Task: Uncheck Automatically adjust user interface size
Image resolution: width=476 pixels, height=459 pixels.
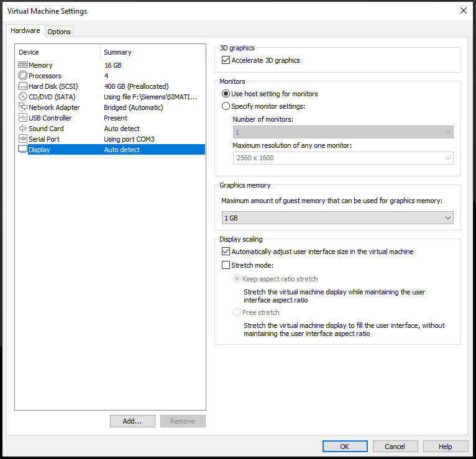Action: click(x=226, y=252)
